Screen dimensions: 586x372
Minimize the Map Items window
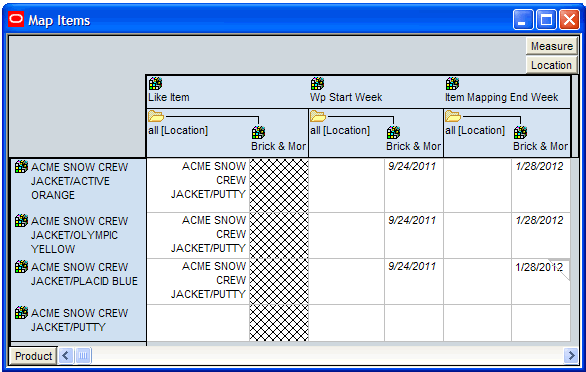pos(523,19)
